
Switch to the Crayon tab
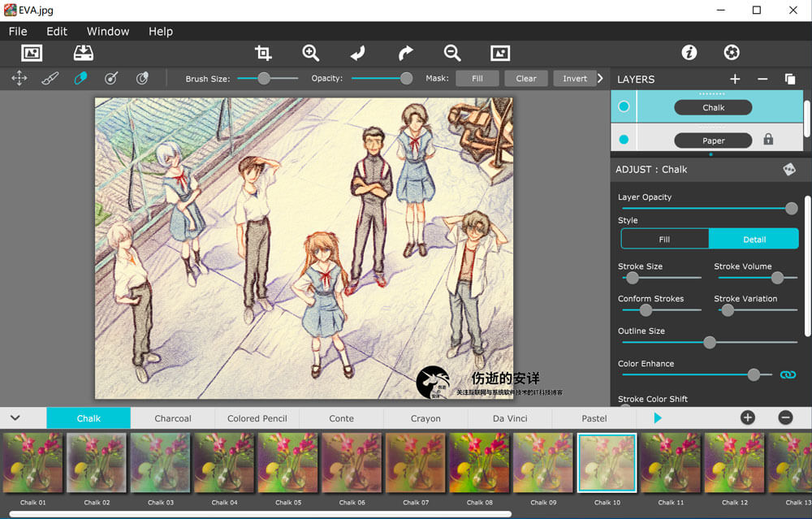425,418
